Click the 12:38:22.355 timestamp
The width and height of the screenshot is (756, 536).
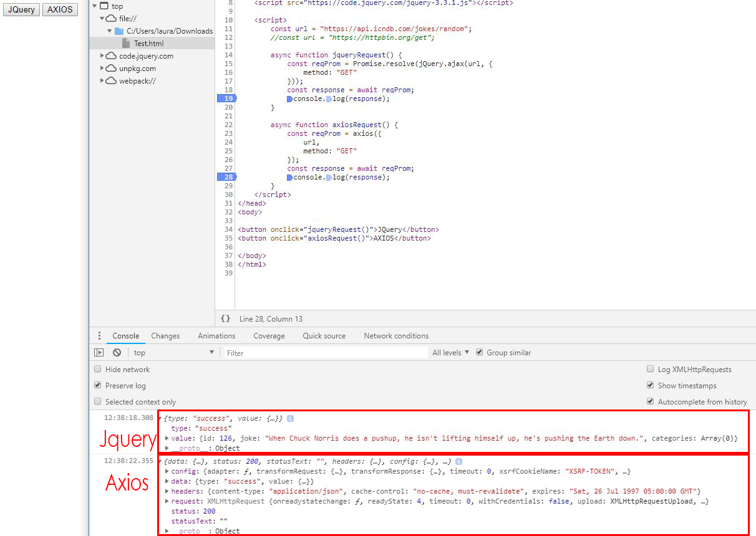[128, 461]
